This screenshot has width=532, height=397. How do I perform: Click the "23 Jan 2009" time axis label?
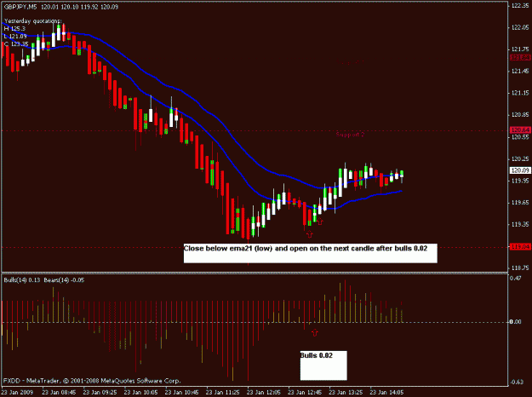pos(17,392)
